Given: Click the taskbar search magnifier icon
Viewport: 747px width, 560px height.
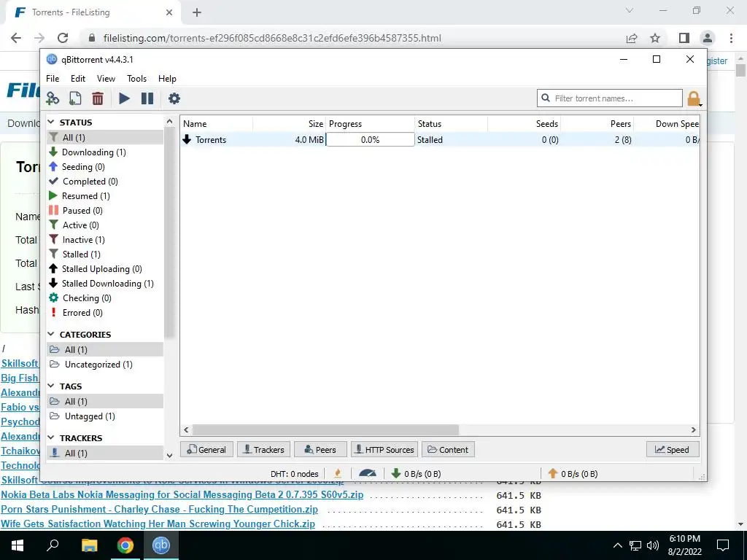Looking at the screenshot, I should pos(53,545).
